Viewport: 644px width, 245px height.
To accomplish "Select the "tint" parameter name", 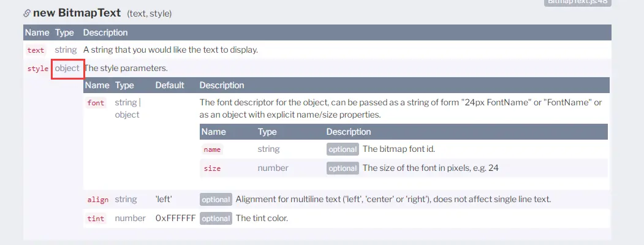I will click(96, 219).
